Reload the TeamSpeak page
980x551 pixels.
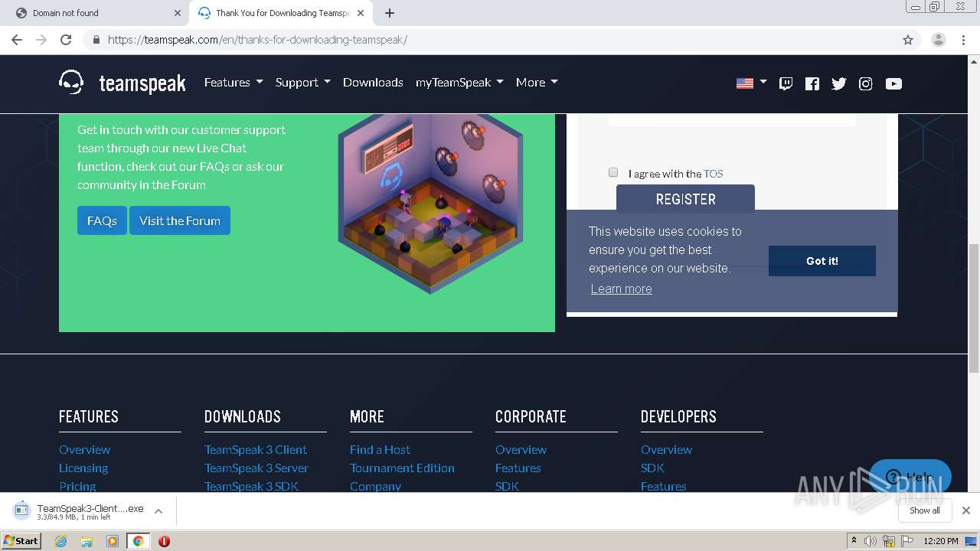coord(66,40)
